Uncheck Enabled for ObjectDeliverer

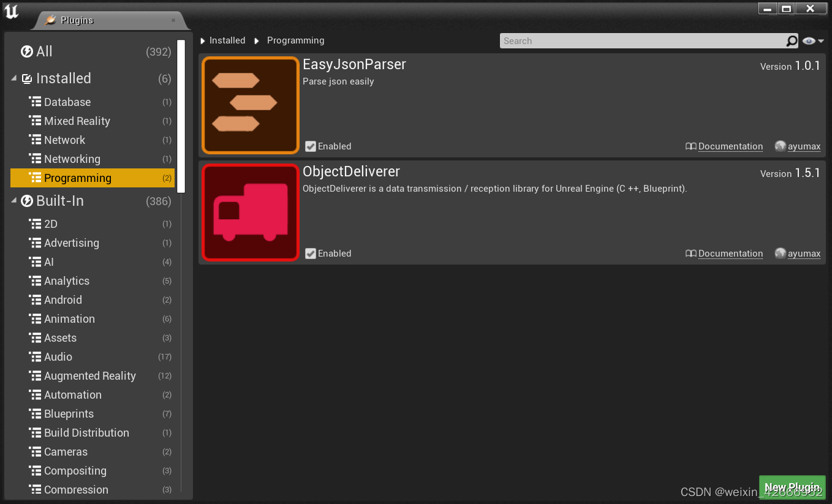(x=311, y=253)
